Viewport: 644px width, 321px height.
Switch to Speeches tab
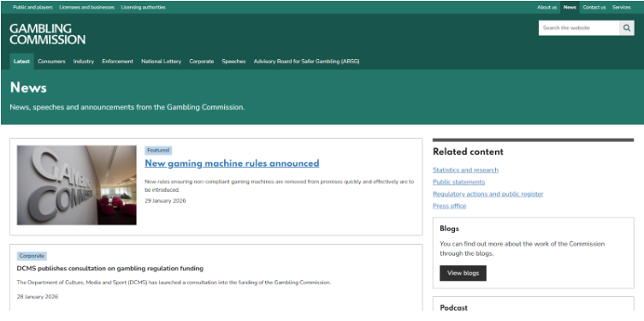[x=233, y=62]
